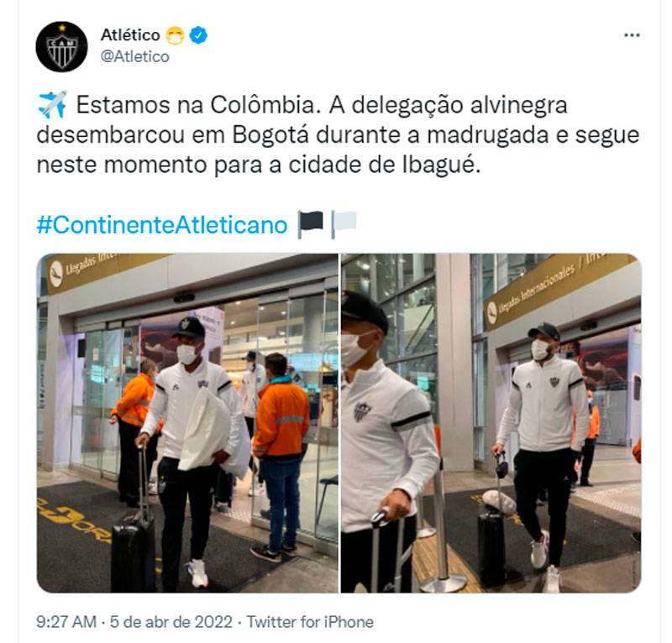This screenshot has height=643, width=672.
Task: Click the Twitter for iPhone source label
Action: point(310,622)
